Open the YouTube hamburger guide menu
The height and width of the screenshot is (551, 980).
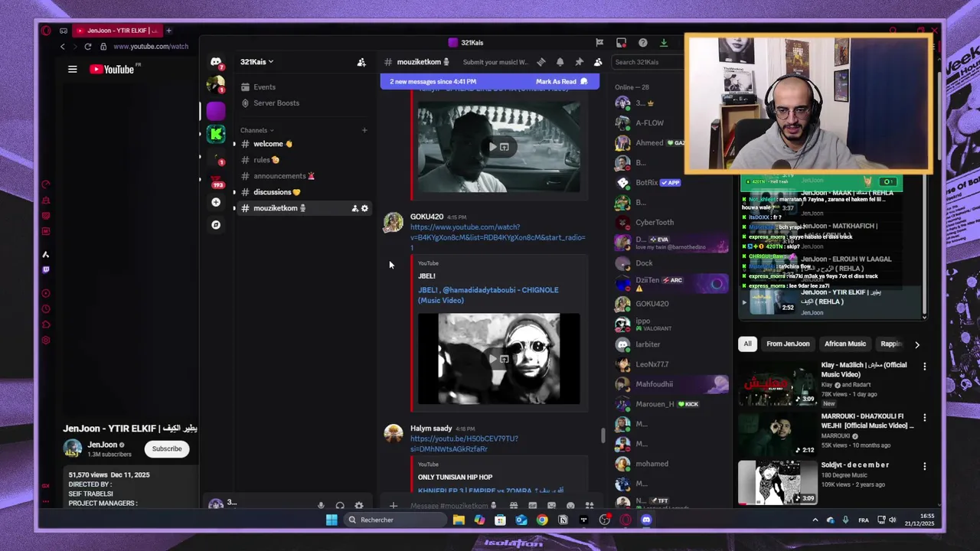tap(73, 70)
